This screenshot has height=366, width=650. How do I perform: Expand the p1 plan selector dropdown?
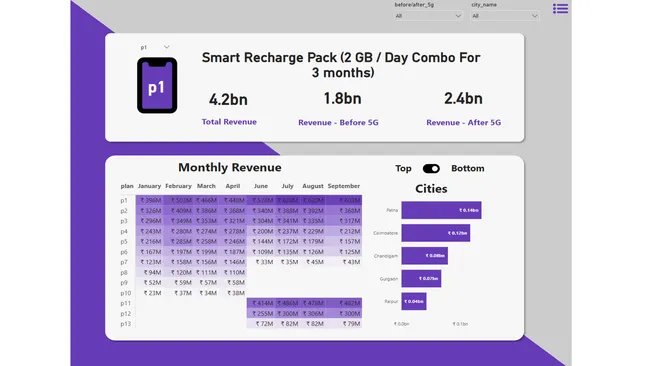[x=155, y=47]
